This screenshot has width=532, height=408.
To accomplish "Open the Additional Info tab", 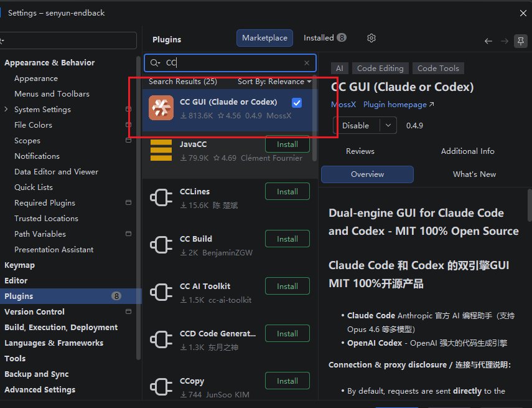I will 467,151.
